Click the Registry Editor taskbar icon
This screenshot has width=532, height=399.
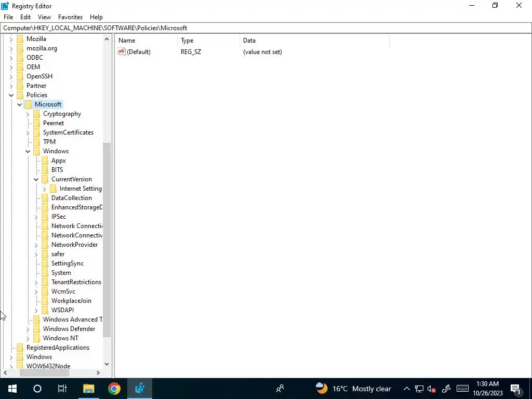140,389
